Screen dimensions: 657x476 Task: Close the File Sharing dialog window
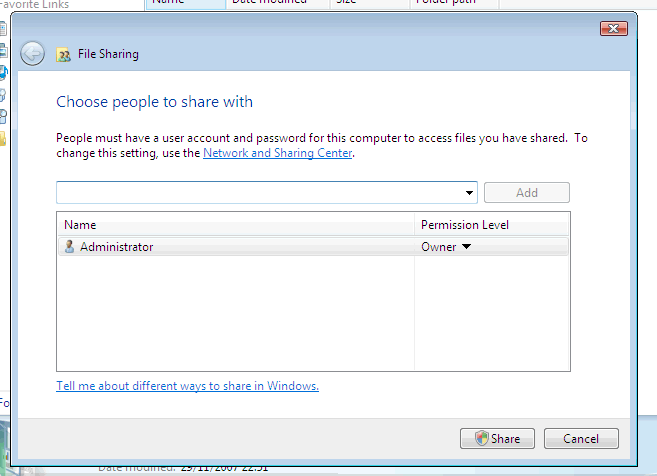(613, 29)
